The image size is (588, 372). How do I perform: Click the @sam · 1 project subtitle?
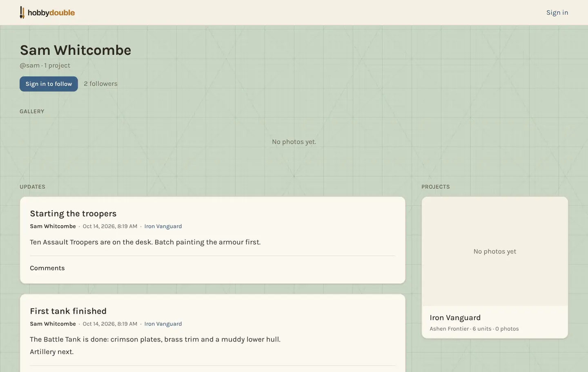[45, 65]
